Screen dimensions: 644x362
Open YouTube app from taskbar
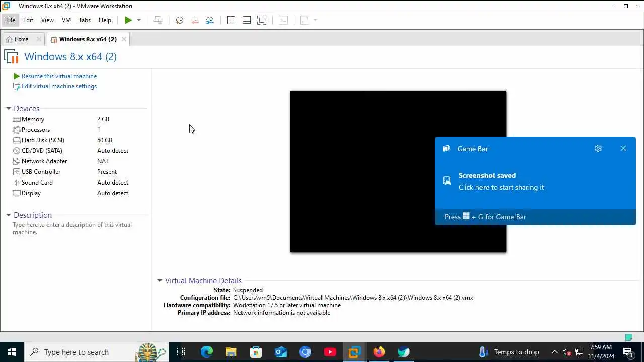tap(330, 352)
